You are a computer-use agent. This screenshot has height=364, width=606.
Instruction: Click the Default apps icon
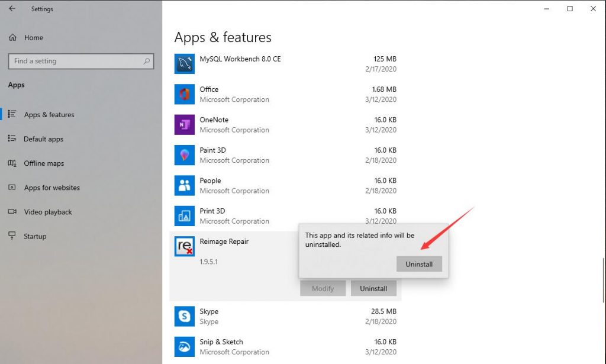tap(12, 138)
